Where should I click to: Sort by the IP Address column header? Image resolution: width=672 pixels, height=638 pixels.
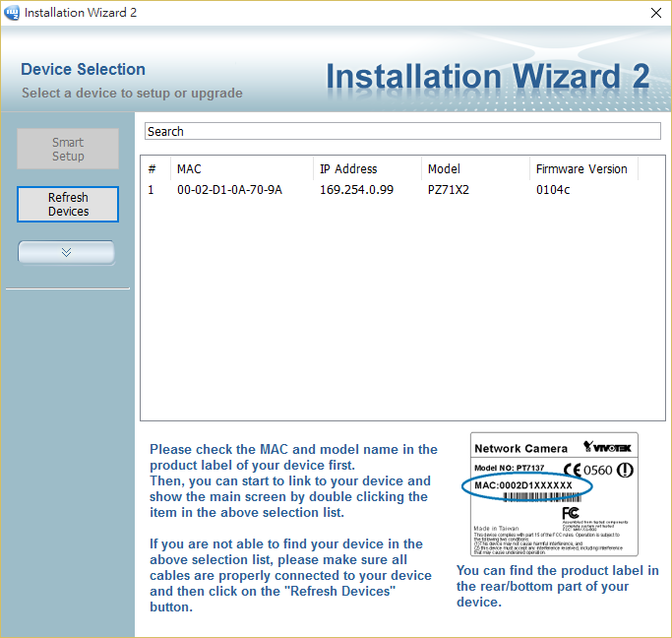pyautogui.click(x=367, y=169)
